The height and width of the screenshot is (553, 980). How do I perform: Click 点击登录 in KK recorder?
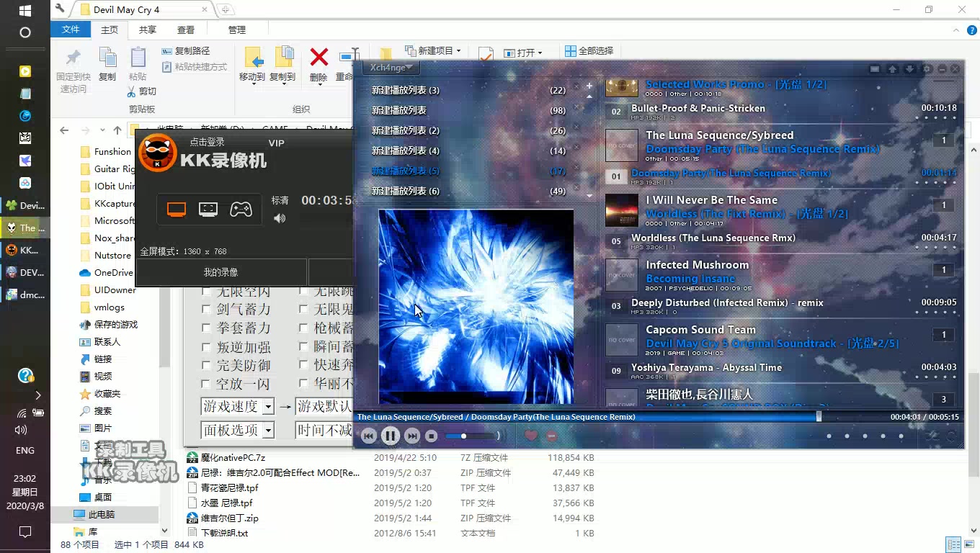click(x=208, y=143)
